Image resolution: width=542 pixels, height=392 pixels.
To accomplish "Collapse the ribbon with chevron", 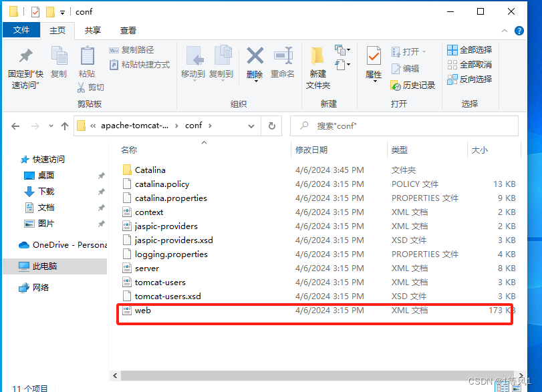I will pyautogui.click(x=505, y=31).
